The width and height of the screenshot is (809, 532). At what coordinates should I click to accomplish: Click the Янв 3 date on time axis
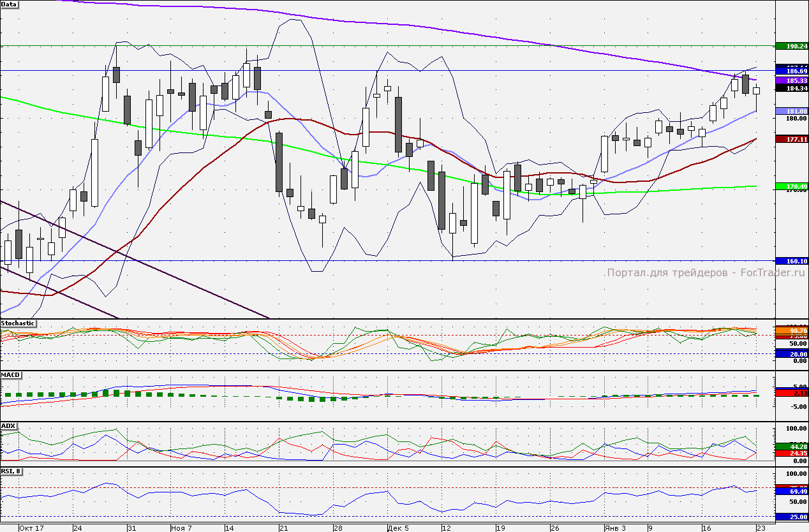[615, 528]
